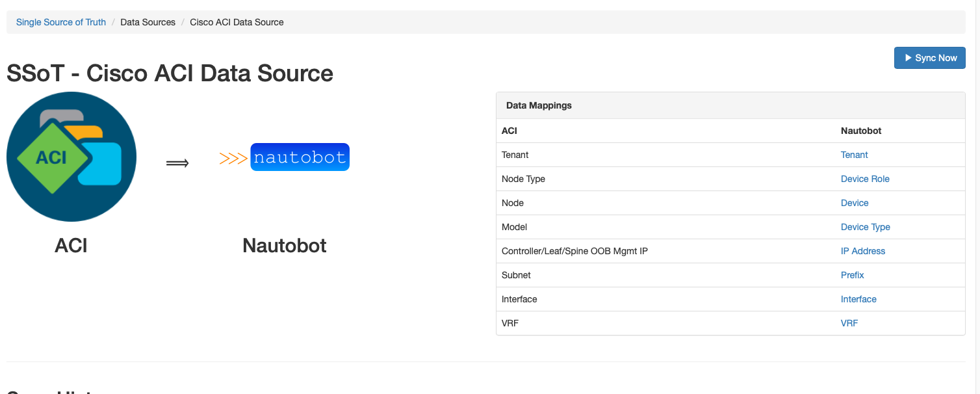This screenshot has width=980, height=394.
Task: Click the Model cell
Action: tap(666, 227)
